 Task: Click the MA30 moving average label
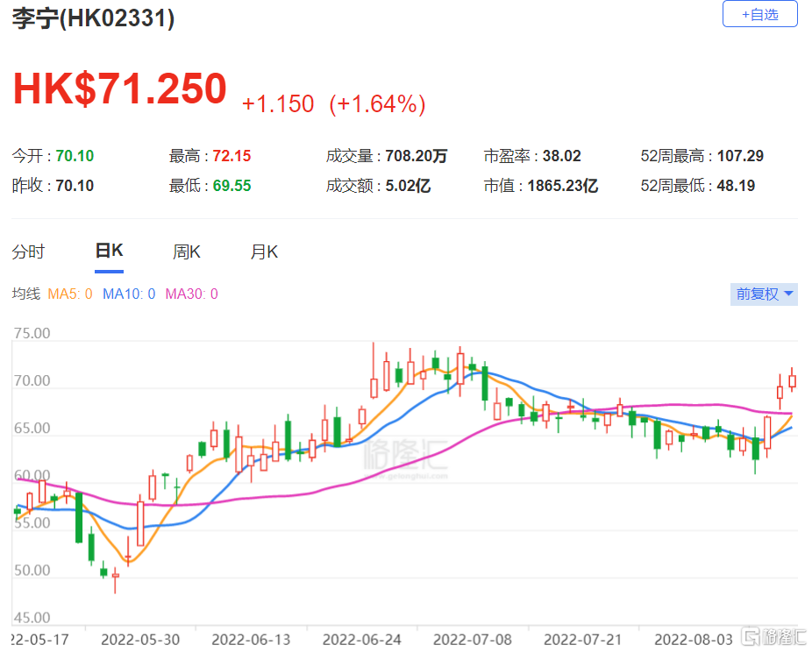click(192, 294)
